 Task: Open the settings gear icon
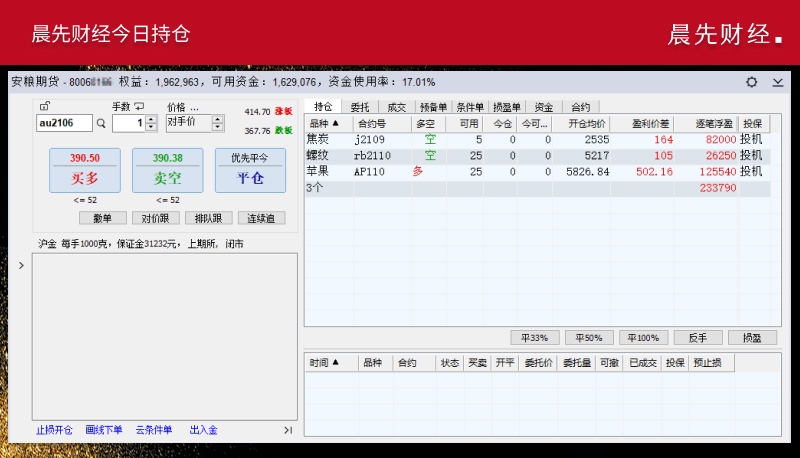[x=751, y=82]
